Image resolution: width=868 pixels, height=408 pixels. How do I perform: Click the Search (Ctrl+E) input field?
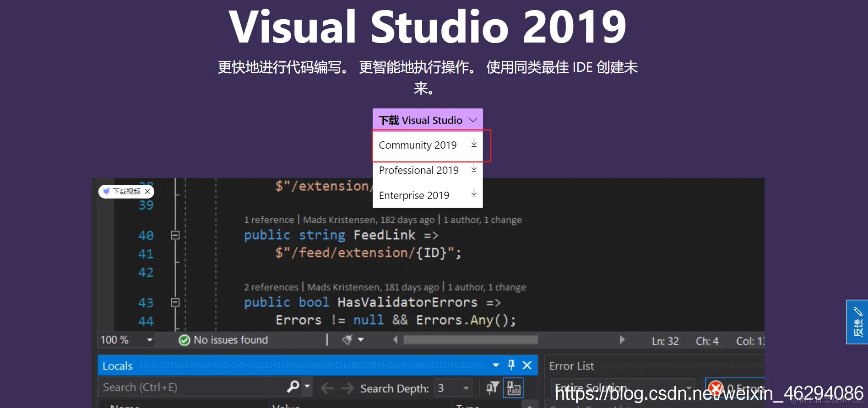[192, 387]
